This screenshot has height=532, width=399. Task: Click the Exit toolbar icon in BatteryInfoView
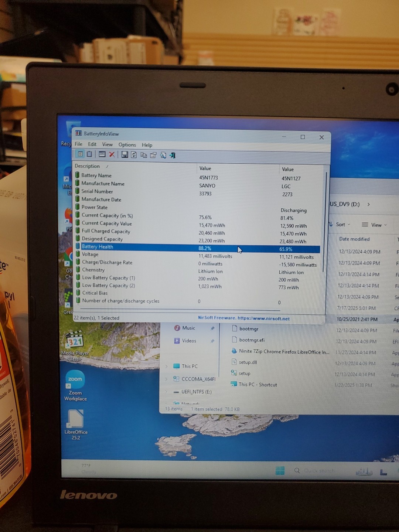click(x=173, y=156)
